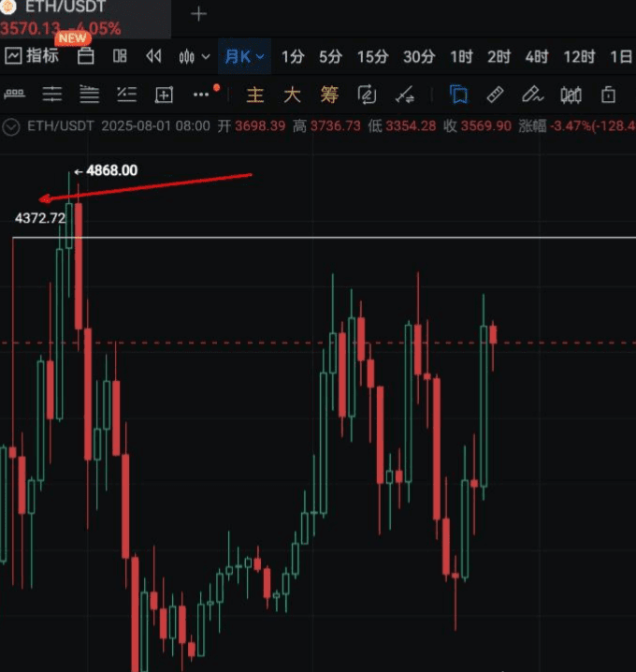Click the 4868.00 high price label

111,170
